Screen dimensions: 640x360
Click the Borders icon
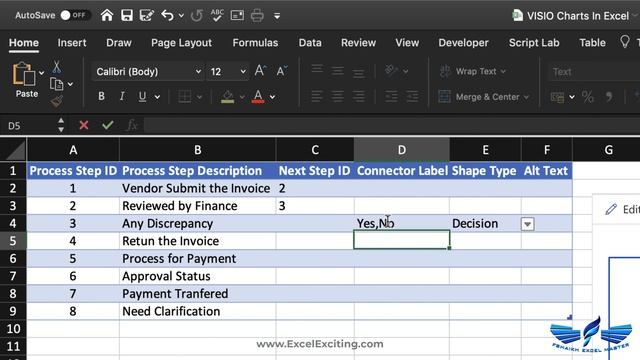[184, 97]
